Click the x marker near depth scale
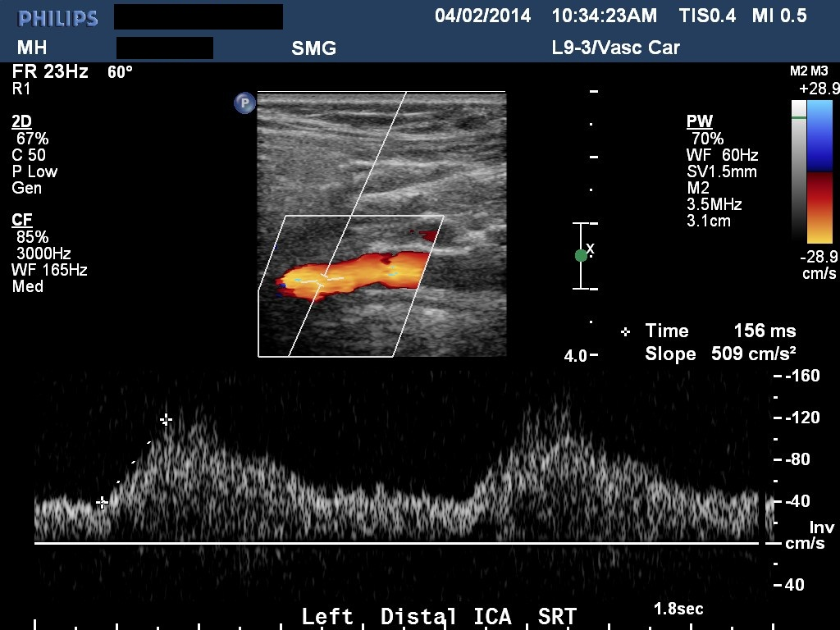Image resolution: width=840 pixels, height=630 pixels. [x=591, y=249]
